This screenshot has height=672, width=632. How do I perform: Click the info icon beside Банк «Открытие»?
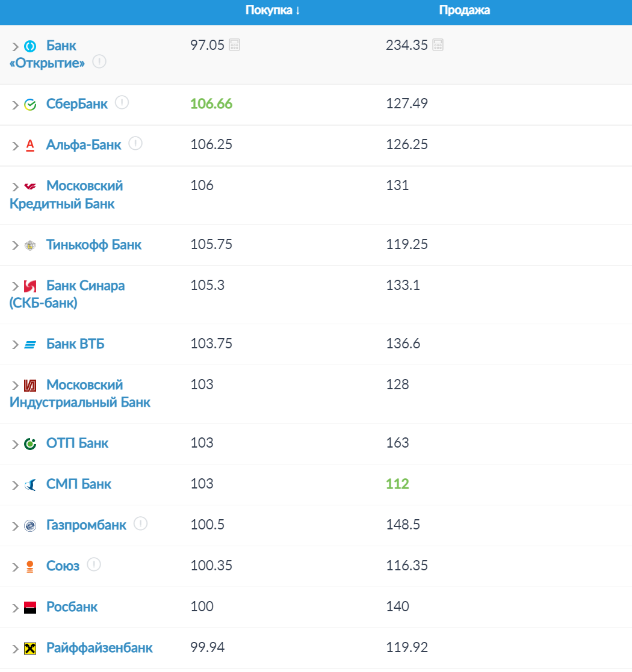99,62
